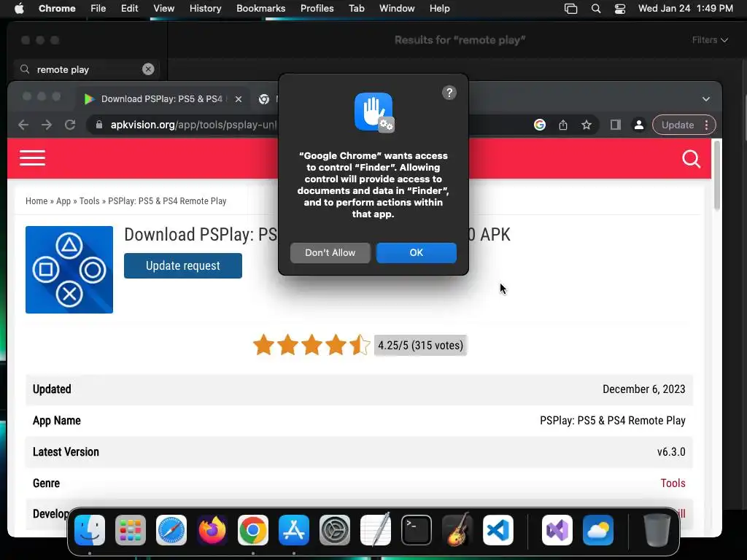
Task: Click Chrome Update button
Action: click(x=678, y=125)
